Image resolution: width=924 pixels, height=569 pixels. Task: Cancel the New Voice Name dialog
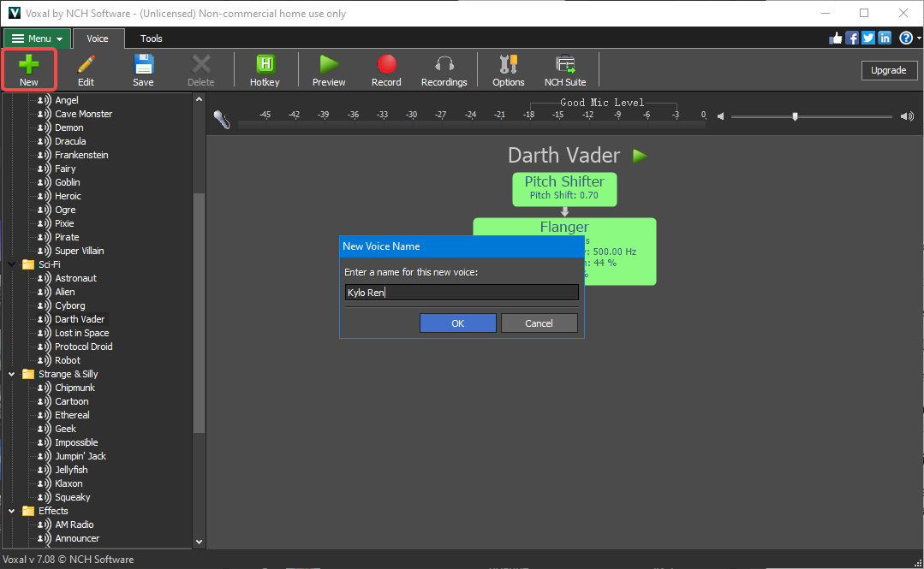pos(539,323)
